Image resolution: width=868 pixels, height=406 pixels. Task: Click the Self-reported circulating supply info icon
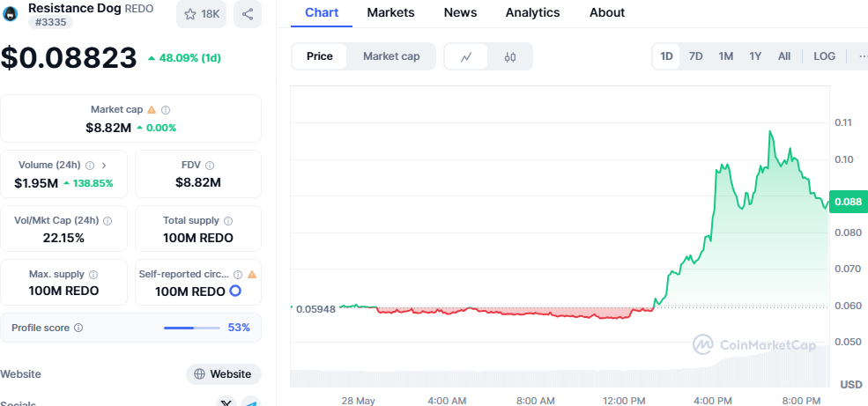238,275
